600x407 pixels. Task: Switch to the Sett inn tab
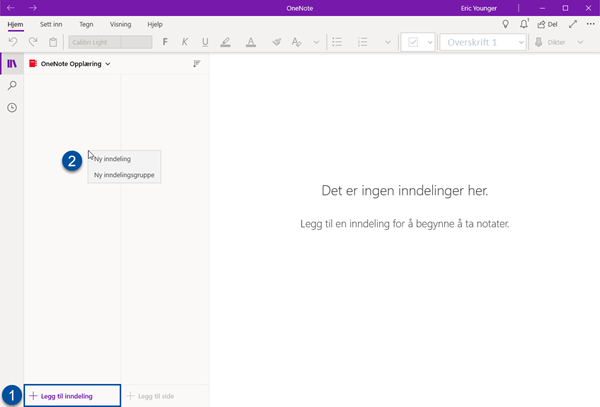pos(52,23)
